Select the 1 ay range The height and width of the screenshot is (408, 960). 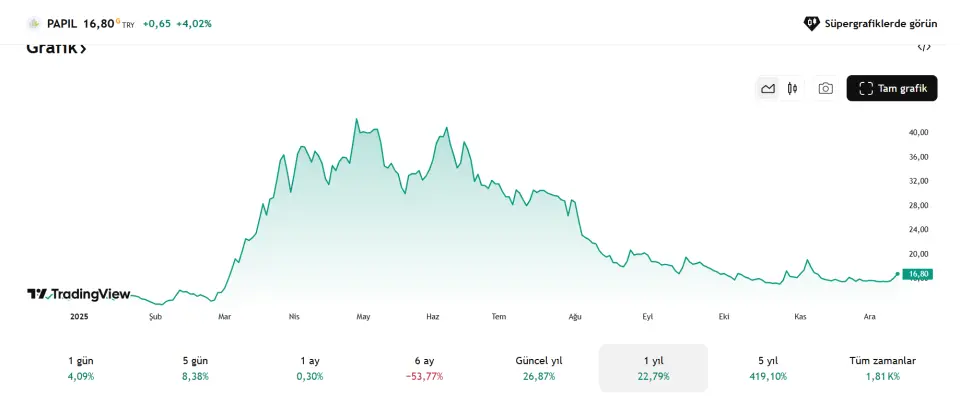point(310,368)
